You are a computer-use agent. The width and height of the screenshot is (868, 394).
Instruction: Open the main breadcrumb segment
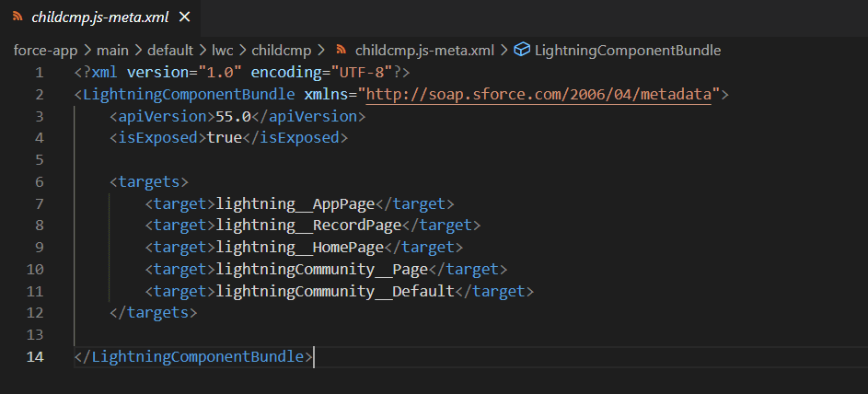114,50
